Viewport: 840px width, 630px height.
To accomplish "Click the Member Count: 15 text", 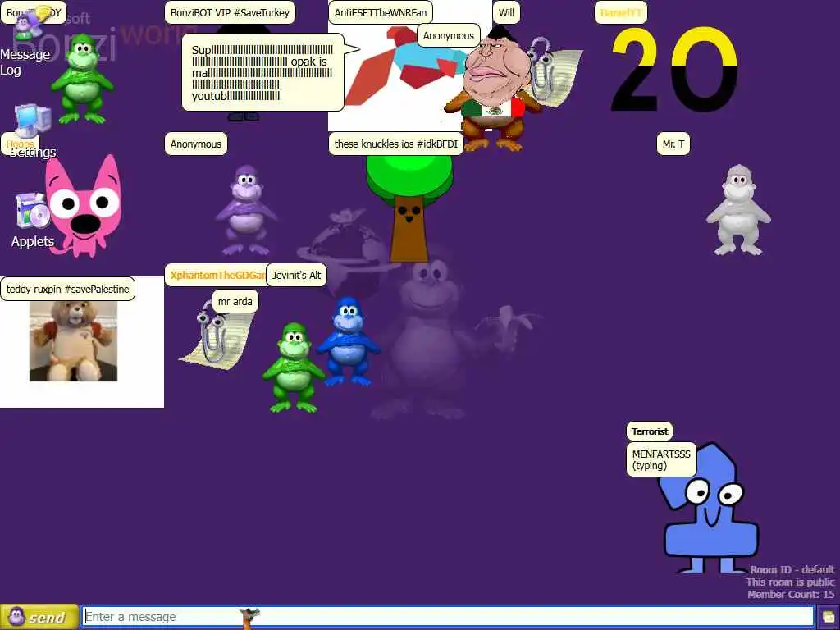I will click(x=791, y=594).
